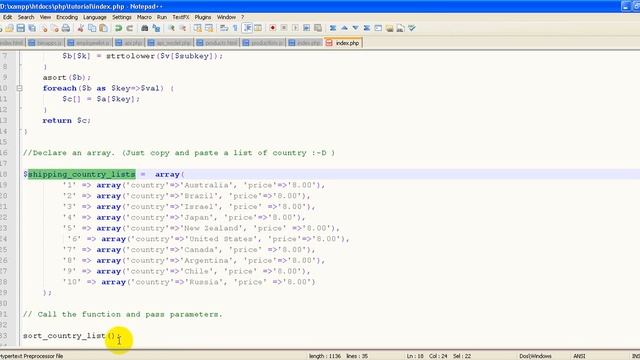The height and width of the screenshot is (360, 640).
Task: Open Find using the binoculars icon
Action: coord(144,28)
